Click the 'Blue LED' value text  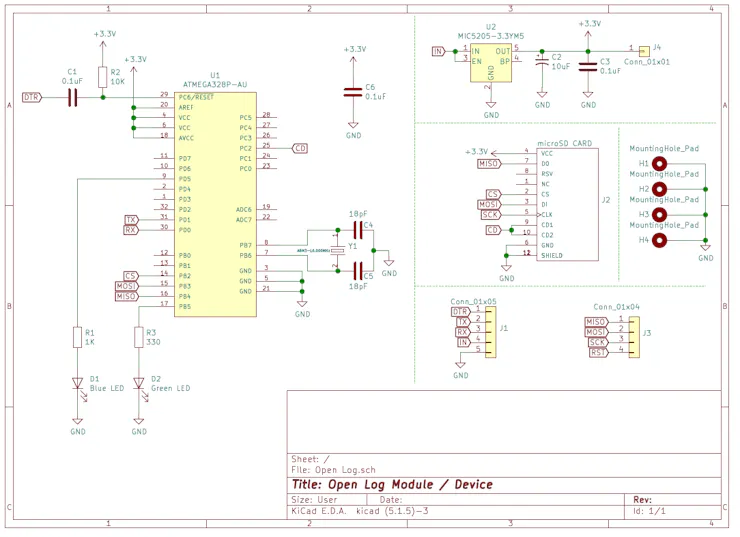(x=107, y=388)
